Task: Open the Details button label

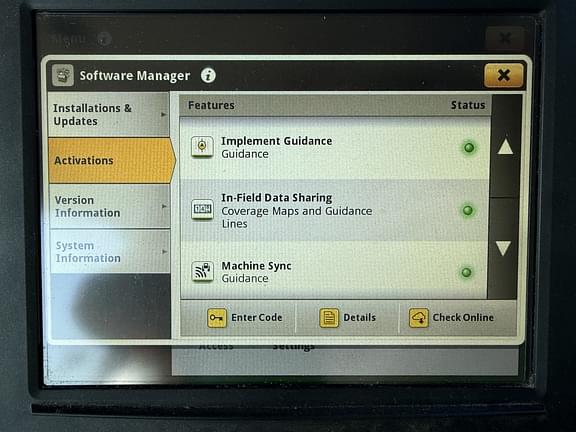Action: (x=359, y=317)
